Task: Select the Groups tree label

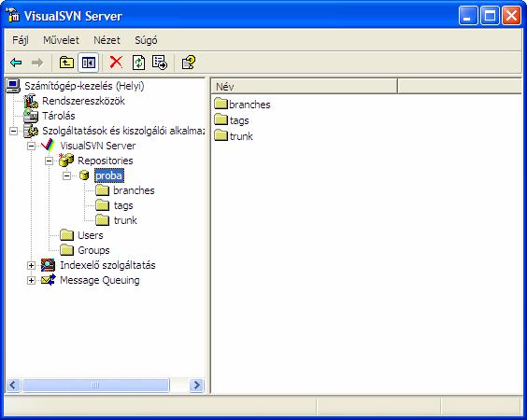Action: point(93,250)
